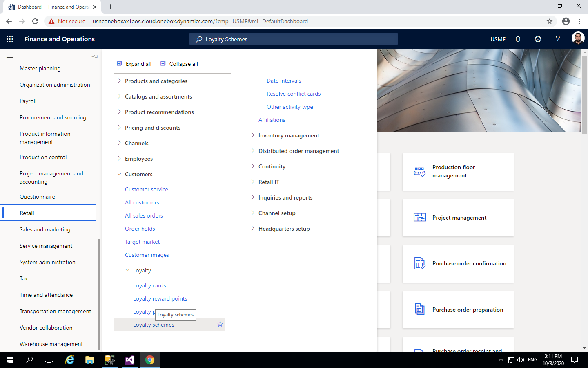Open notifications via the bell icon
Screen dimensions: 588x368
(x=518, y=39)
